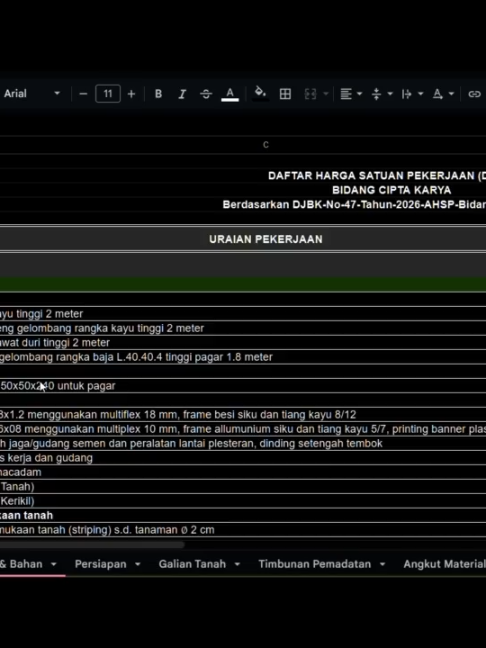
Task: Open the '& Bahan' tab options arrow
Action: point(54,565)
